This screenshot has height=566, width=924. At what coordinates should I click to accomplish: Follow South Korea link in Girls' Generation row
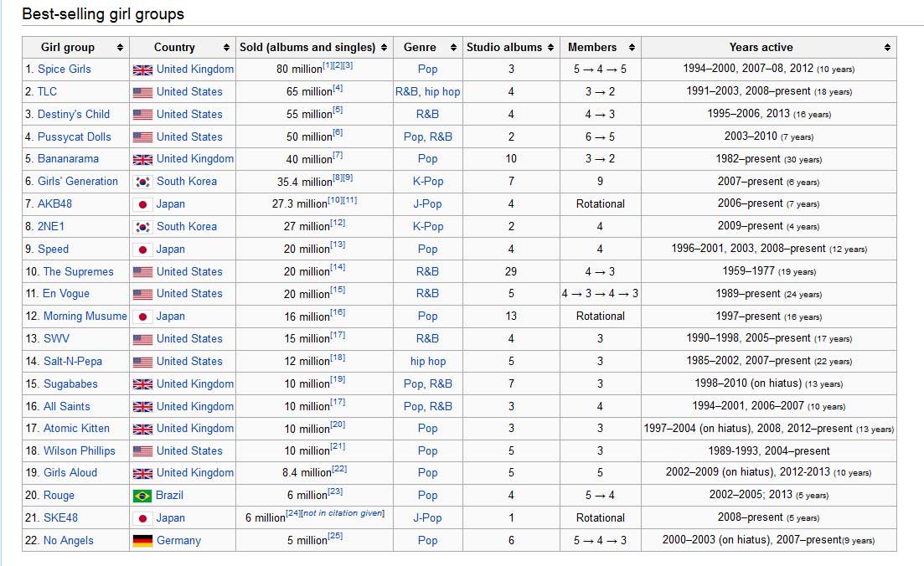point(187,181)
